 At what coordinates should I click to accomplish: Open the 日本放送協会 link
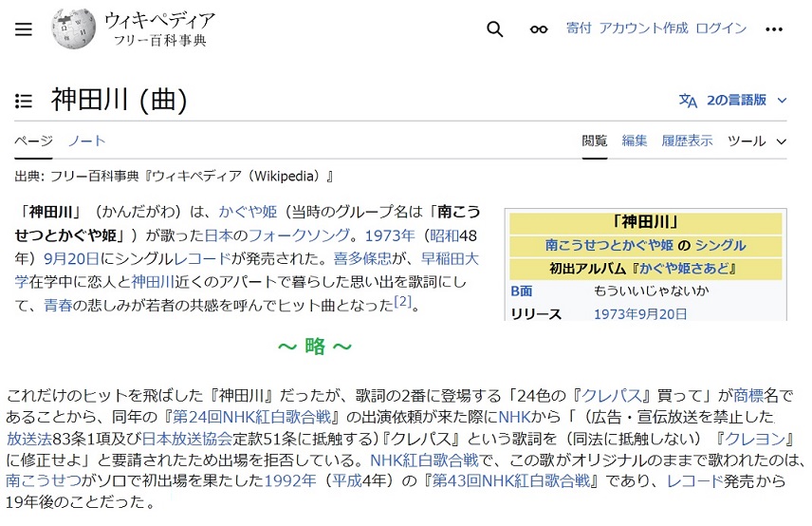187,439
